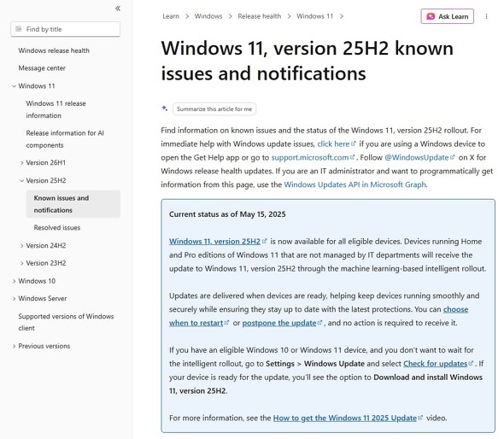Open Windows 11, version 25H2 link
Screen dimensions: 504x439
(218, 242)
